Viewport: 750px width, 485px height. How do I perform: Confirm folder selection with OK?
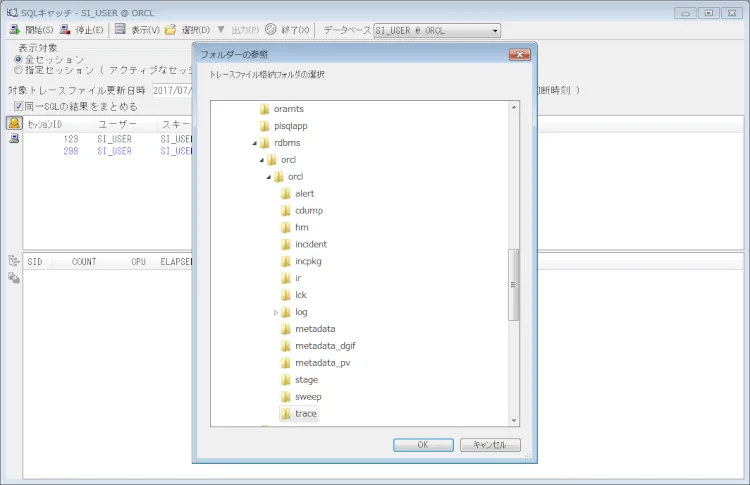pyautogui.click(x=423, y=445)
